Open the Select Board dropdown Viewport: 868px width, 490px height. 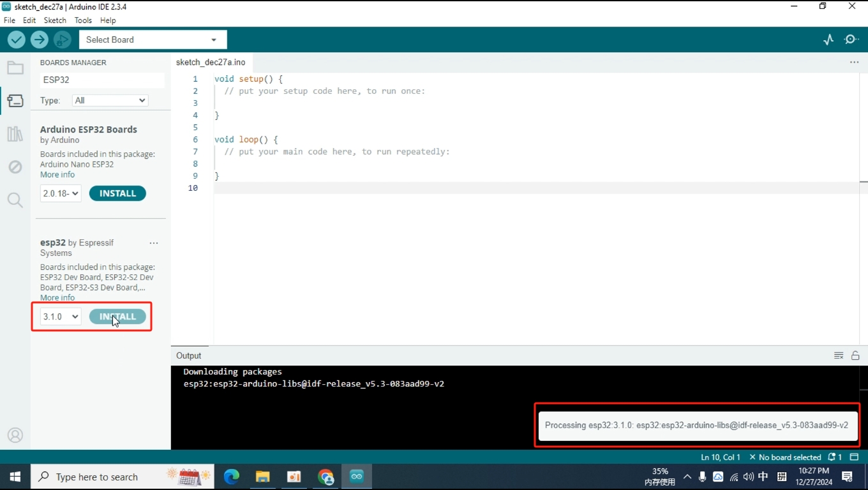[x=153, y=40]
